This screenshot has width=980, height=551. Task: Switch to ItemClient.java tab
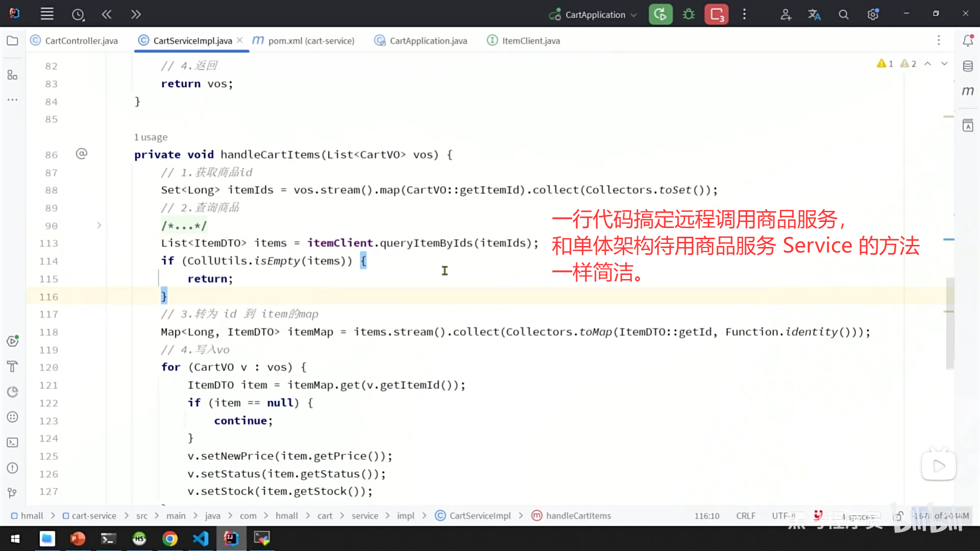(530, 41)
